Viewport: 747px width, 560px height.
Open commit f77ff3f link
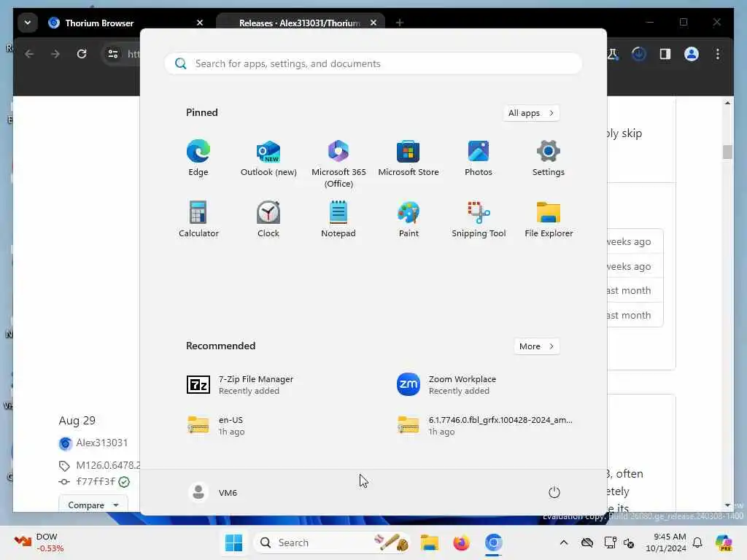tap(96, 481)
